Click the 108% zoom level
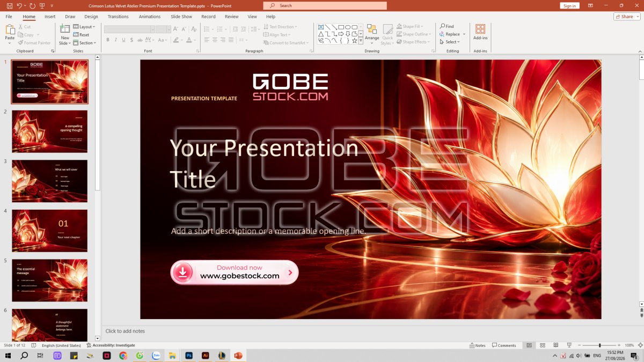Screen dimensions: 644x362 click(x=630, y=345)
